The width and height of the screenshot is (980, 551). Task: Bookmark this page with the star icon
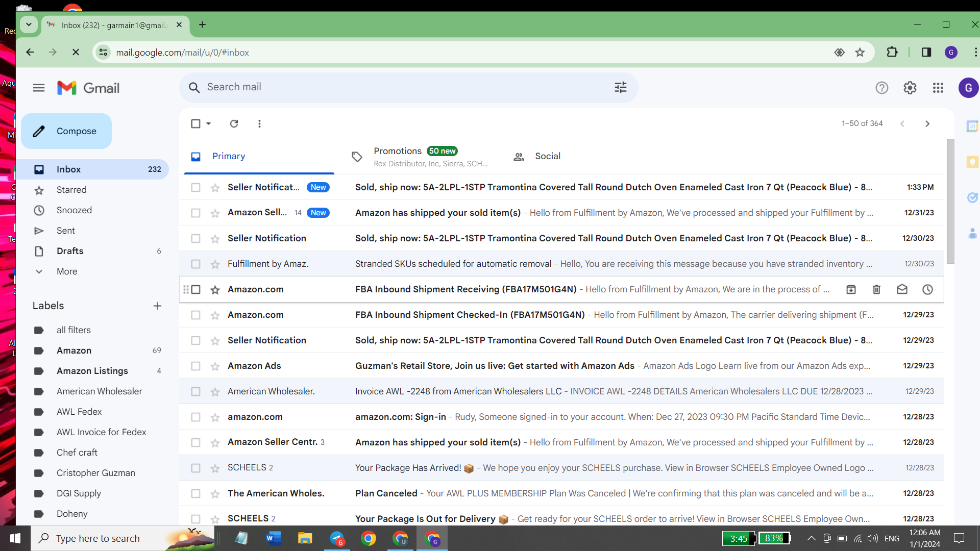(860, 52)
